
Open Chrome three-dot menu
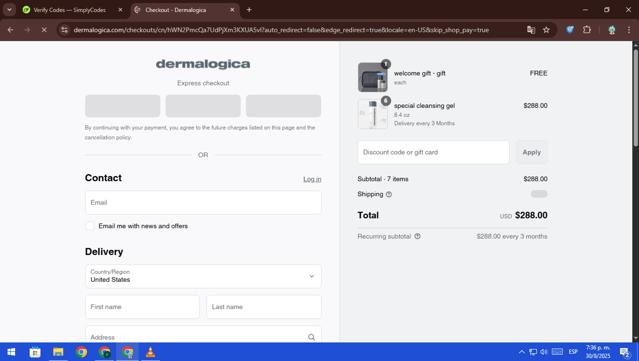point(628,30)
